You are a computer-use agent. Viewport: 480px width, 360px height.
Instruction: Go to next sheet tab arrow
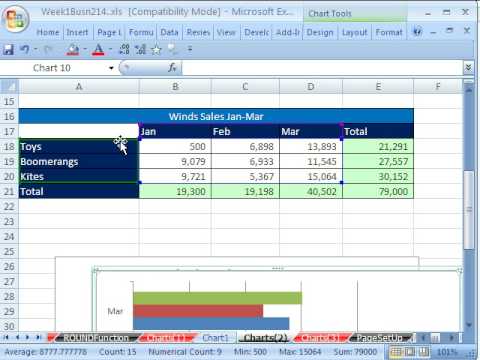click(x=28, y=337)
